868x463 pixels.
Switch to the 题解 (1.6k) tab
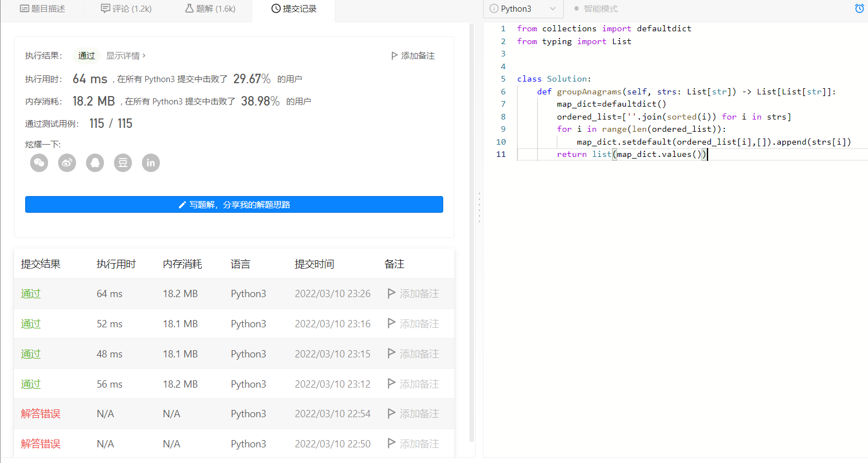click(x=210, y=8)
